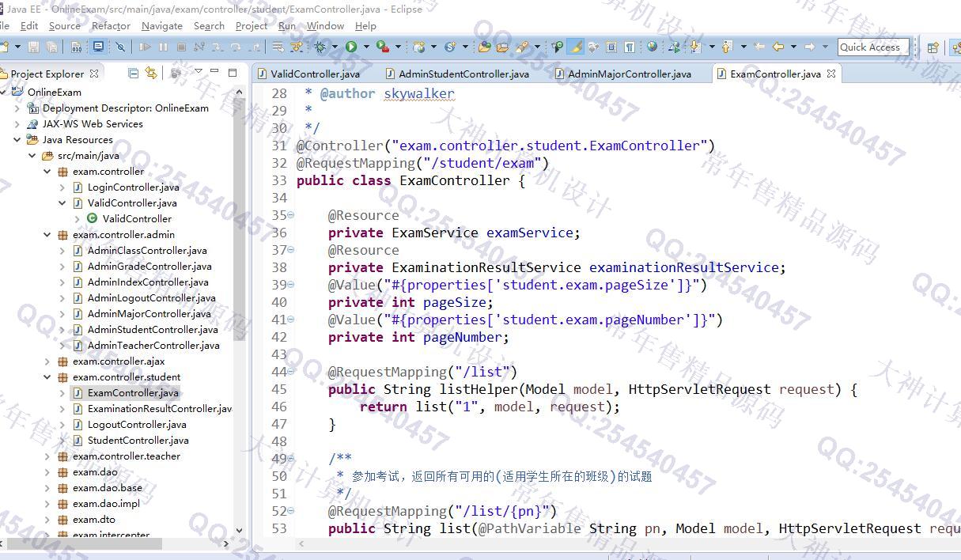Click the Suspend debug icon
The height and width of the screenshot is (560, 961).
[163, 47]
